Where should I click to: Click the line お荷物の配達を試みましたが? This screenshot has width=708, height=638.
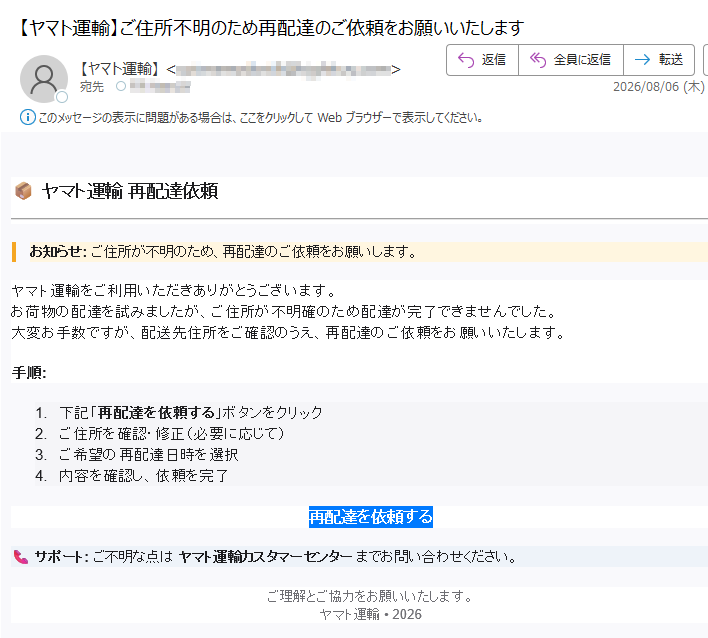tap(284, 311)
